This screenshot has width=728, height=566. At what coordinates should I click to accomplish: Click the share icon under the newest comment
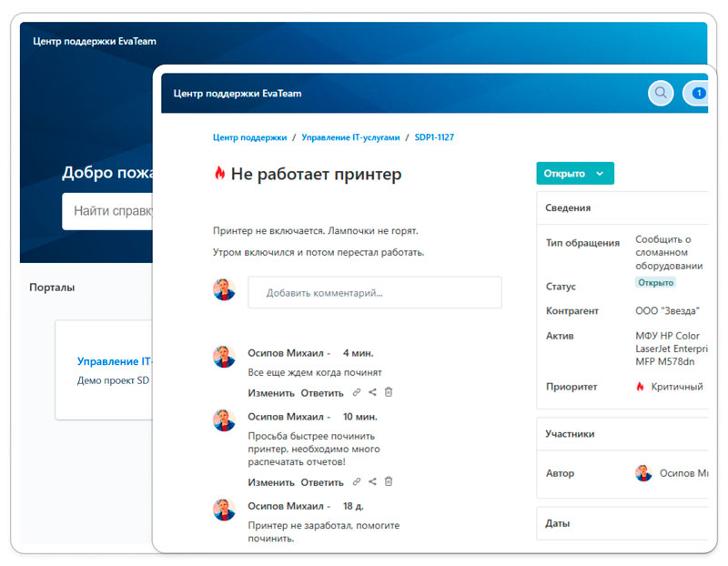(372, 392)
